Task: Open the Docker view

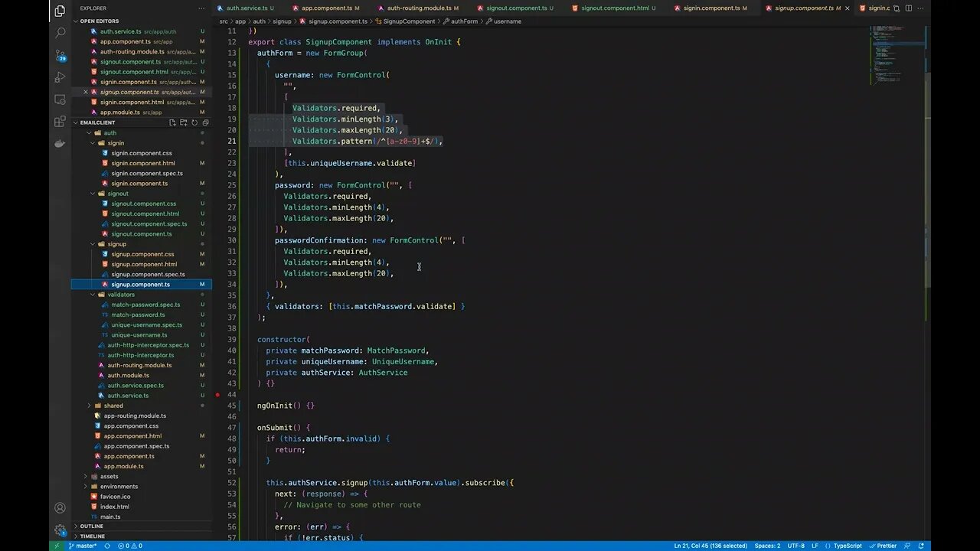Action: 60,144
